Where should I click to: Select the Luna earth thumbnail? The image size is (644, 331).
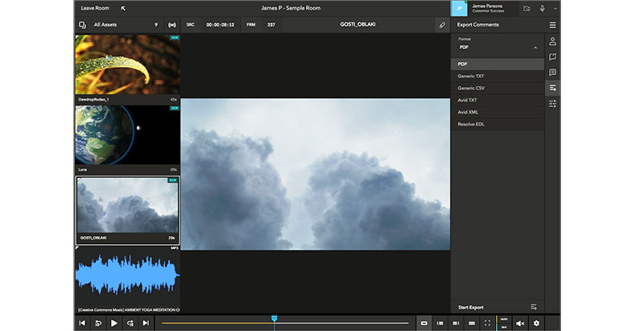(127, 135)
